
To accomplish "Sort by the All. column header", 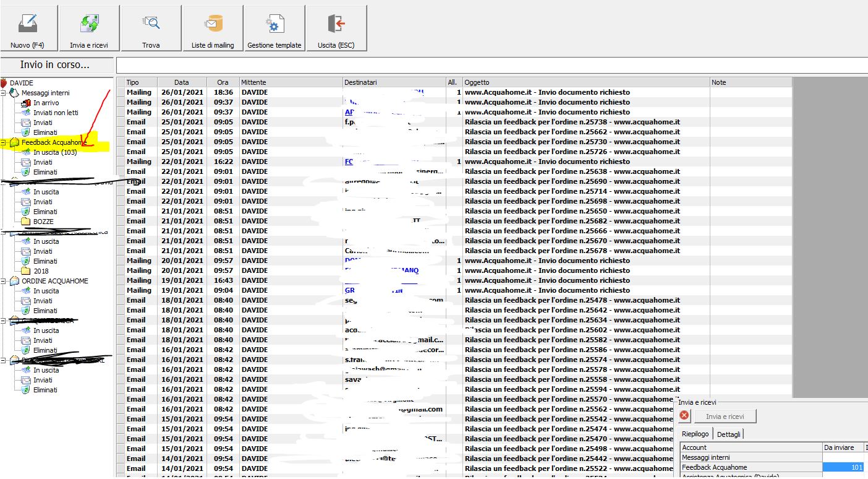I will click(454, 82).
